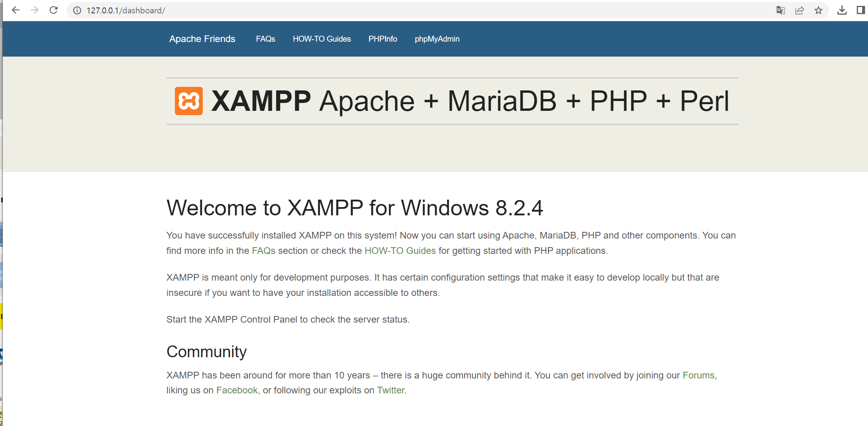Click the share page icon
This screenshot has height=426, width=868.
click(799, 11)
